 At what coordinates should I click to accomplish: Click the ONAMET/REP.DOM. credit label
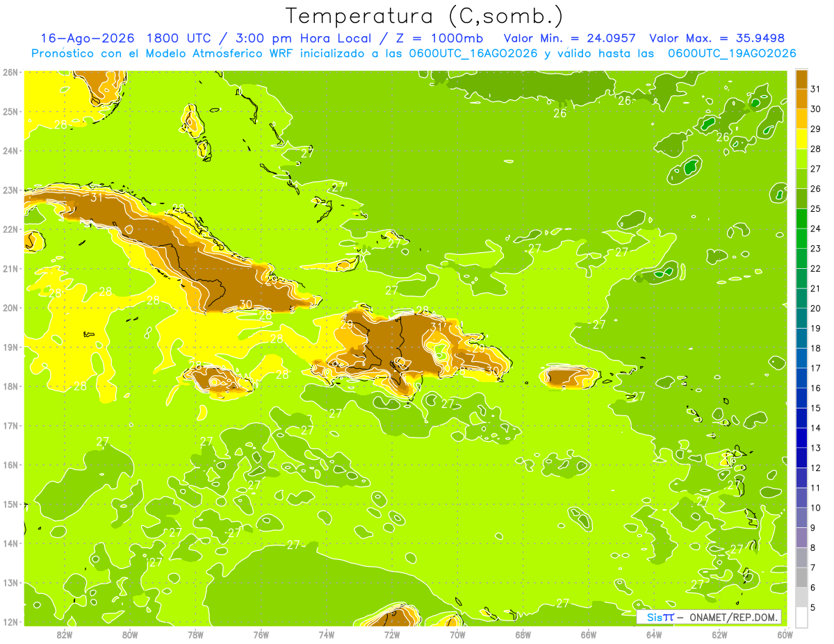tap(733, 617)
